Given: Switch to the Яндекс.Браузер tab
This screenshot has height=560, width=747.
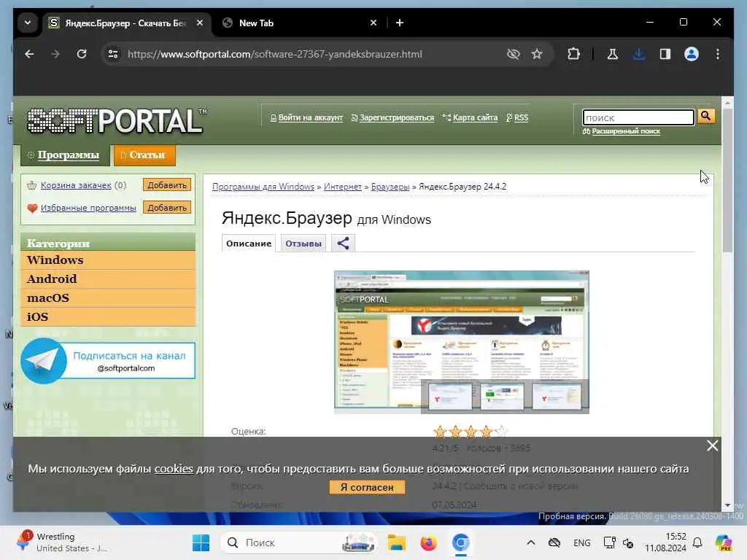Looking at the screenshot, I should (x=125, y=23).
